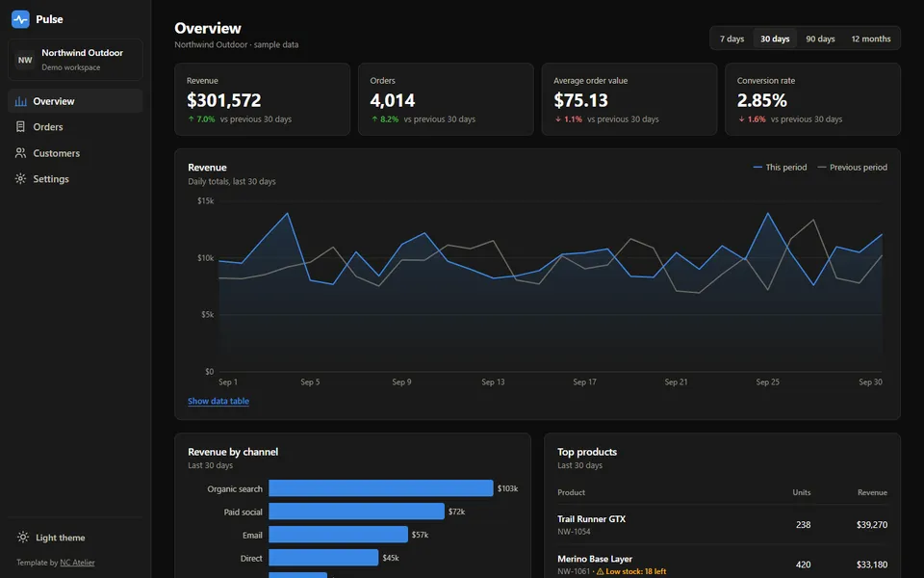
Task: Click the NW workspace avatar
Action: pyautogui.click(x=25, y=60)
